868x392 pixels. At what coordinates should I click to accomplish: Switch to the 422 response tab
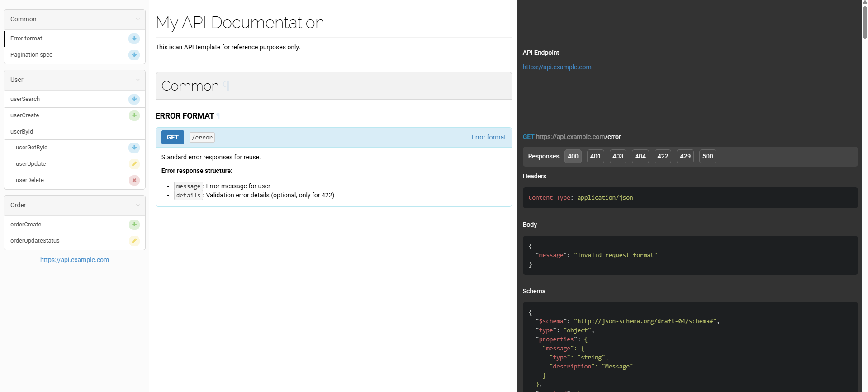click(x=663, y=156)
